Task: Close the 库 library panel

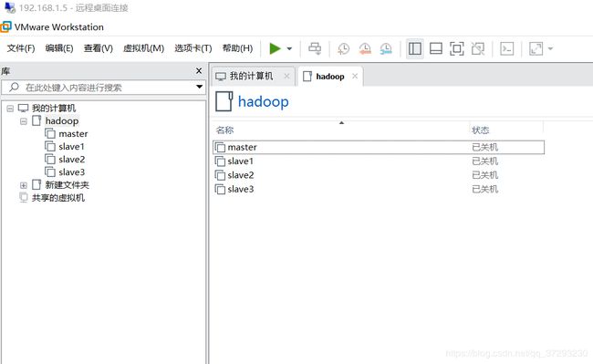Action: click(x=199, y=70)
